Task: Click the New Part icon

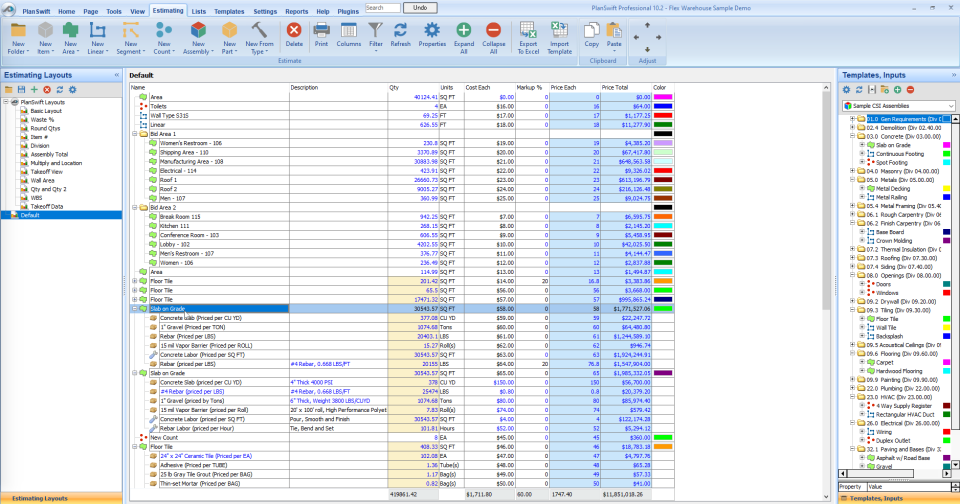Action: pyautogui.click(x=229, y=31)
